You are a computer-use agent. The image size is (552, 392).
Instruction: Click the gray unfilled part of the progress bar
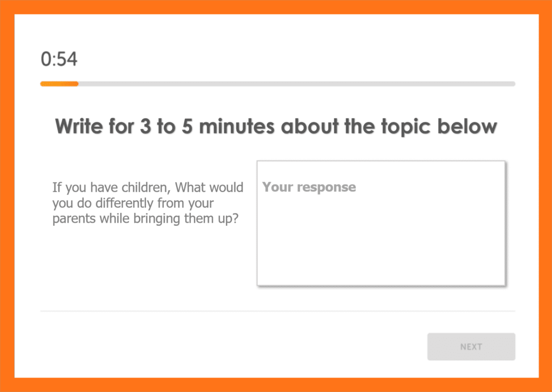[296, 84]
